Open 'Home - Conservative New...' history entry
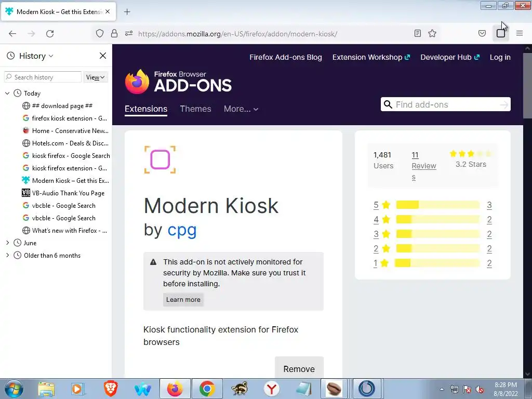The height and width of the screenshot is (399, 532). (65, 130)
